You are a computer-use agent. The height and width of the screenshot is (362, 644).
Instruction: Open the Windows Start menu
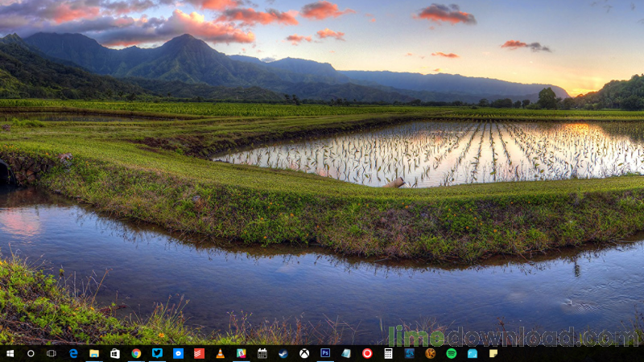pyautogui.click(x=10, y=353)
